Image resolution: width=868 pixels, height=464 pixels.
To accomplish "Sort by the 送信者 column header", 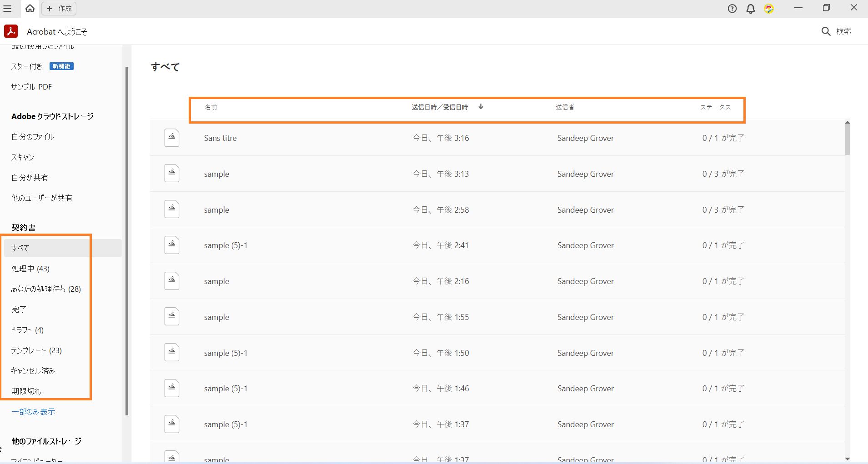I will 565,107.
